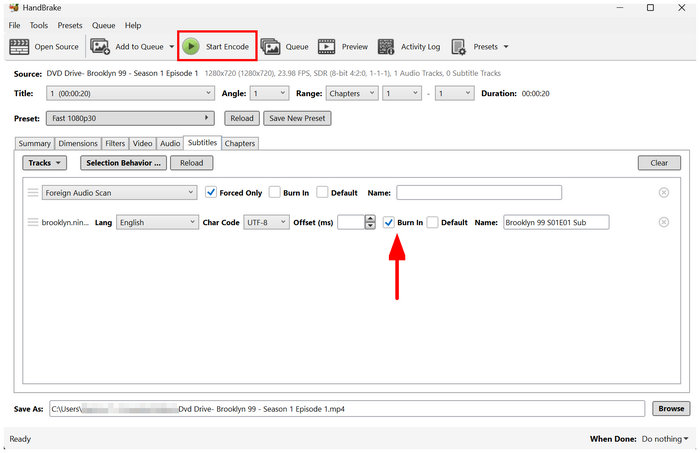Image resolution: width=700 pixels, height=453 pixels.
Task: Expand the Add to Queue dropdown arrow
Action: [171, 46]
